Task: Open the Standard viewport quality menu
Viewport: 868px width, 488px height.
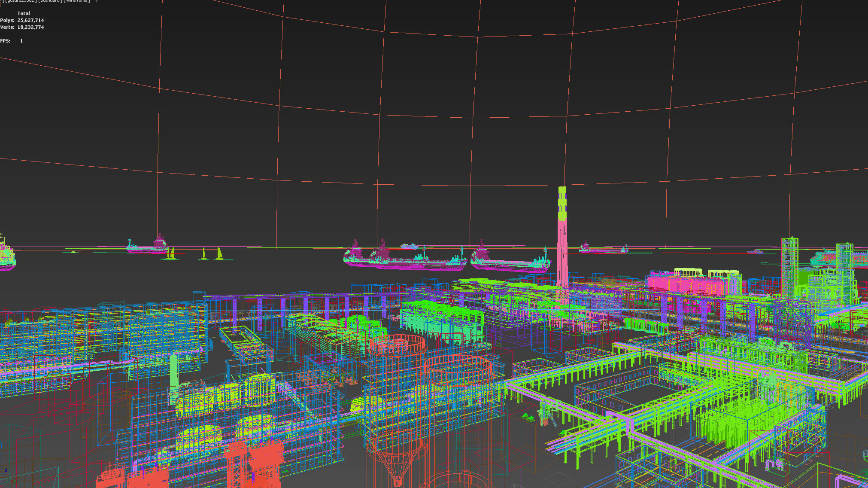Action: point(50,1)
